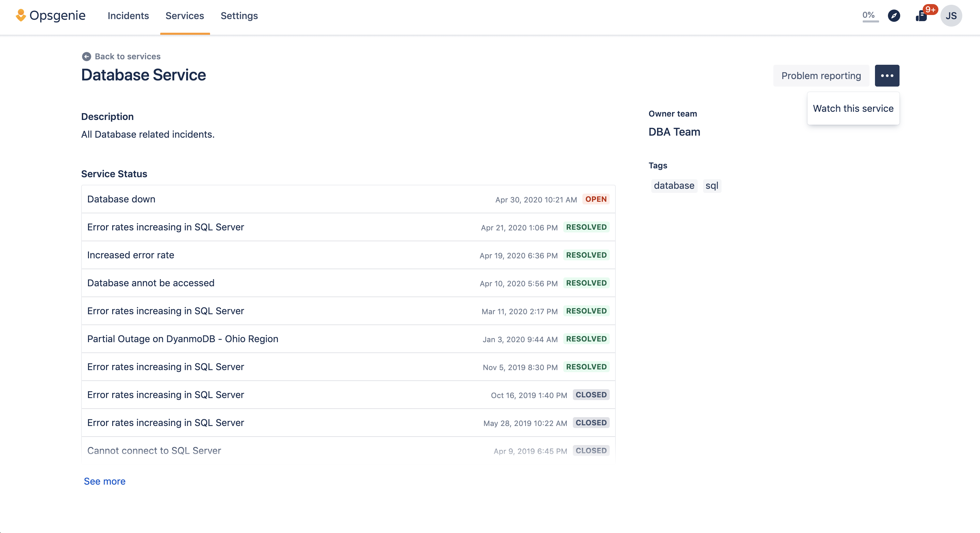Open SQL Server error incident from Mar 11, 2020
This screenshot has height=533, width=980.
[x=348, y=311]
